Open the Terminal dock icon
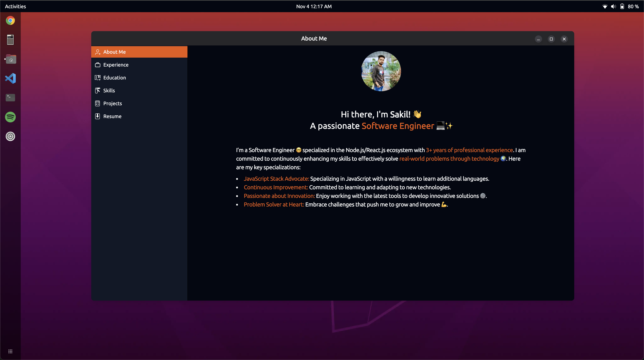The height and width of the screenshot is (360, 644). [10, 98]
